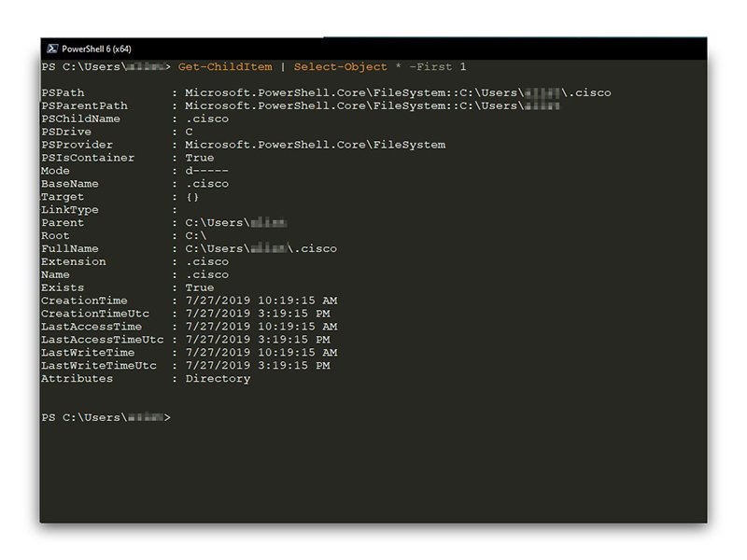Click the LastAccessTimeUtc timestamp value

click(257, 341)
